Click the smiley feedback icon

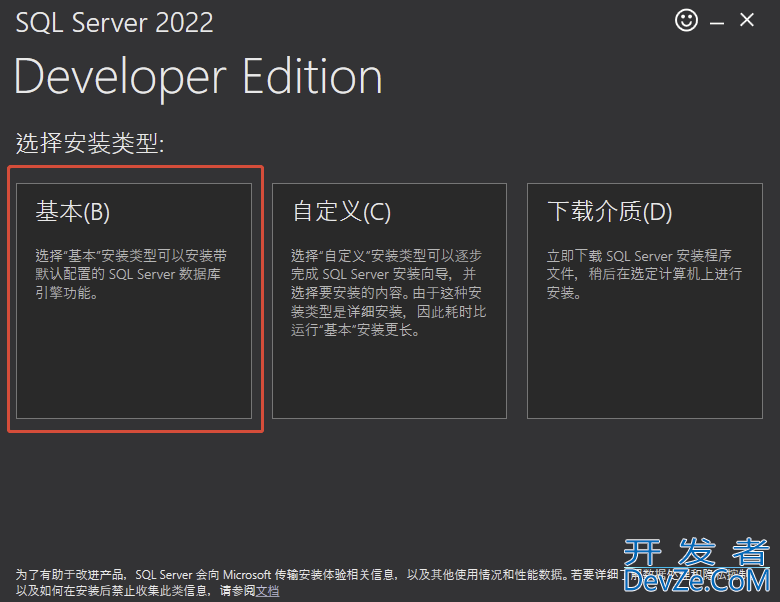coord(686,20)
